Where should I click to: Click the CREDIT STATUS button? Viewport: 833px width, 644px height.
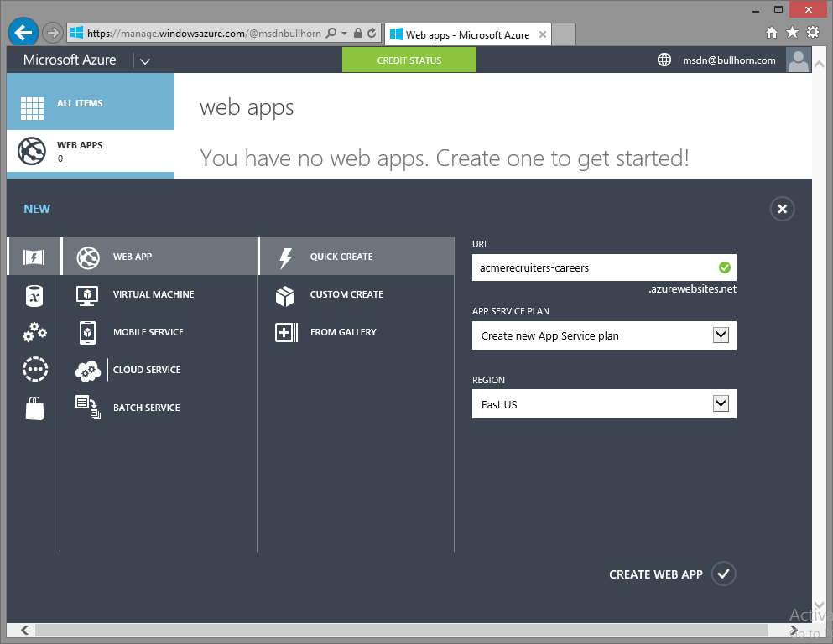click(409, 60)
